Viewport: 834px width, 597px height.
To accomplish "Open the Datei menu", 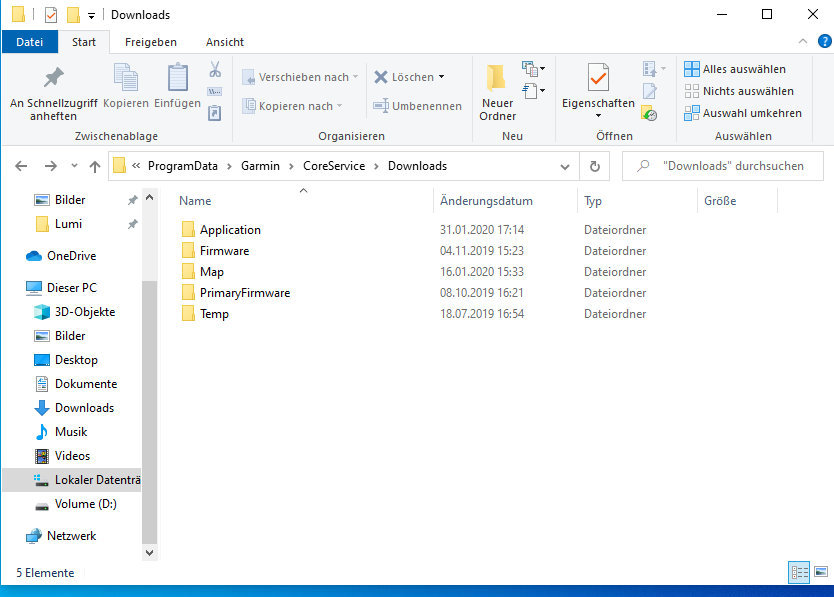I will (30, 42).
